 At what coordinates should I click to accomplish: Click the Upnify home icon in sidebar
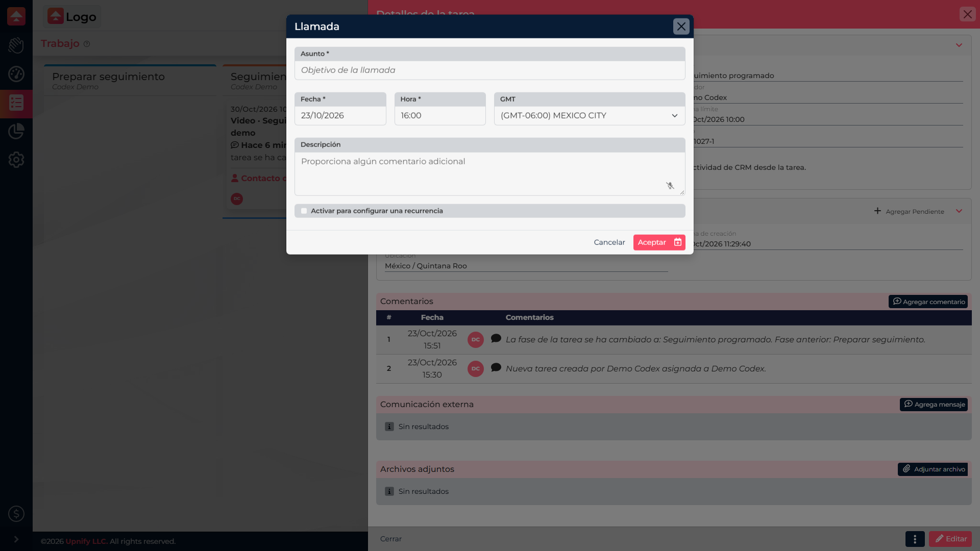[16, 16]
